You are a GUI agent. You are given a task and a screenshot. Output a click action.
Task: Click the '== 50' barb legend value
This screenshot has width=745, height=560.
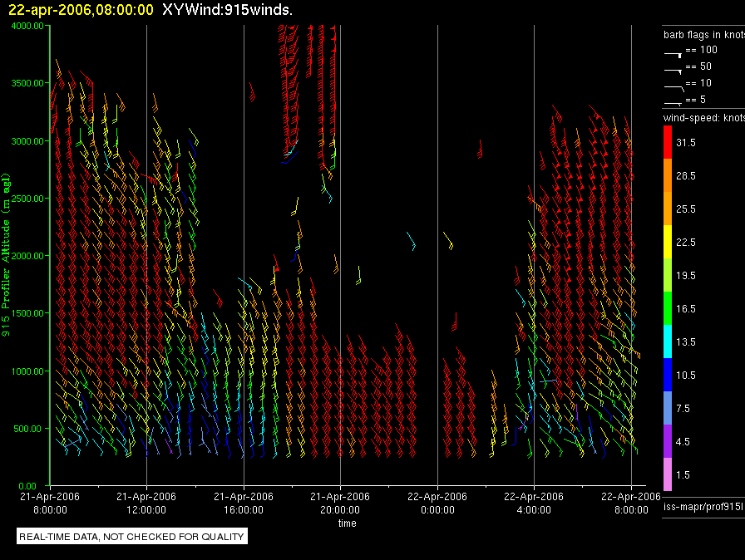pos(698,66)
